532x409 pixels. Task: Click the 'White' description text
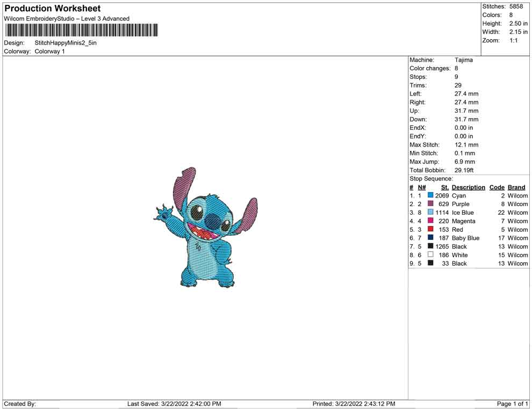click(460, 255)
